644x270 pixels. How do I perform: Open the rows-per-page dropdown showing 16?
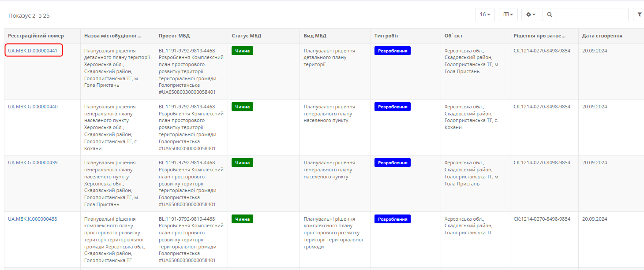[485, 15]
